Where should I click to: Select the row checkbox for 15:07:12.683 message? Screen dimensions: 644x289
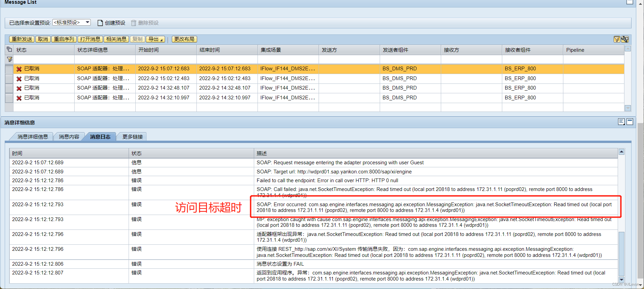point(9,69)
